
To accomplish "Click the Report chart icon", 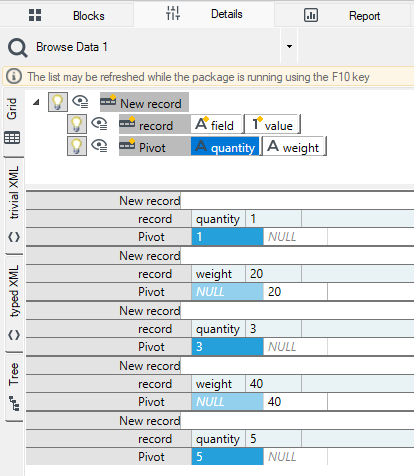I will (311, 15).
